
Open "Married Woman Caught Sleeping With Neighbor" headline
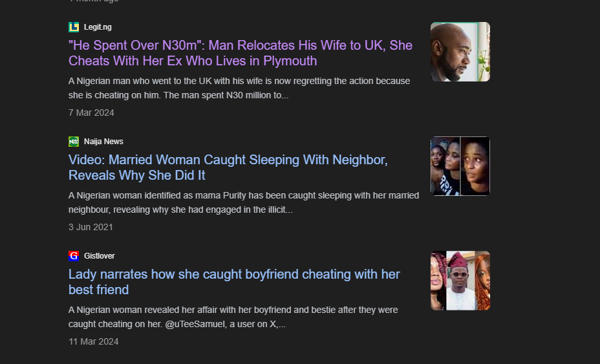pyautogui.click(x=228, y=167)
